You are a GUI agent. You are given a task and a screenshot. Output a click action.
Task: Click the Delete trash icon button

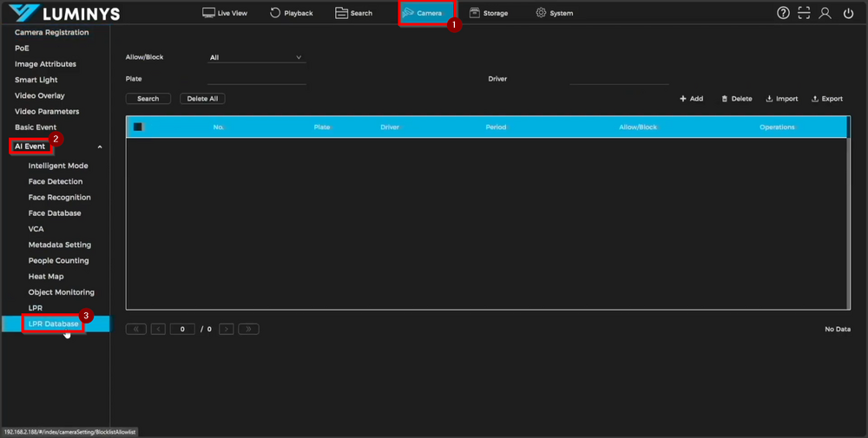[x=737, y=99]
